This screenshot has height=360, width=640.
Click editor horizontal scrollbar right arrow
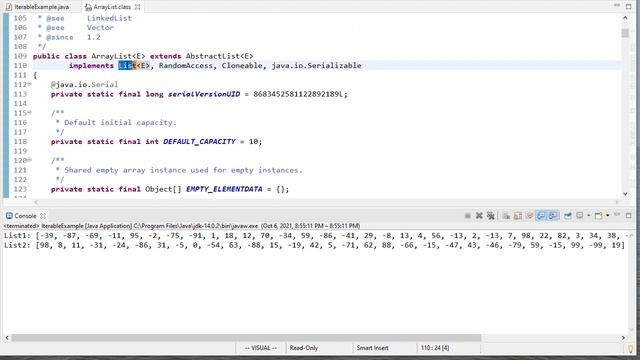click(617, 202)
